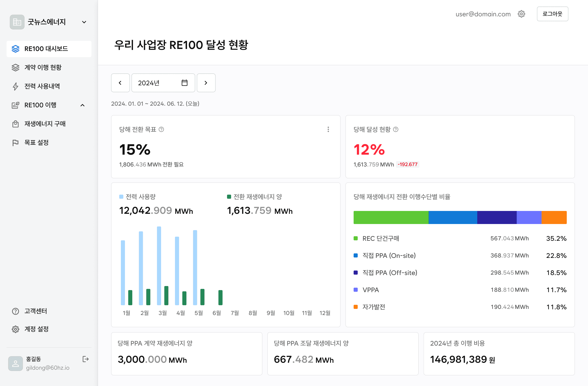The width and height of the screenshot is (588, 386).
Task: Click the settings gear next to user@domain.com
Action: point(521,14)
